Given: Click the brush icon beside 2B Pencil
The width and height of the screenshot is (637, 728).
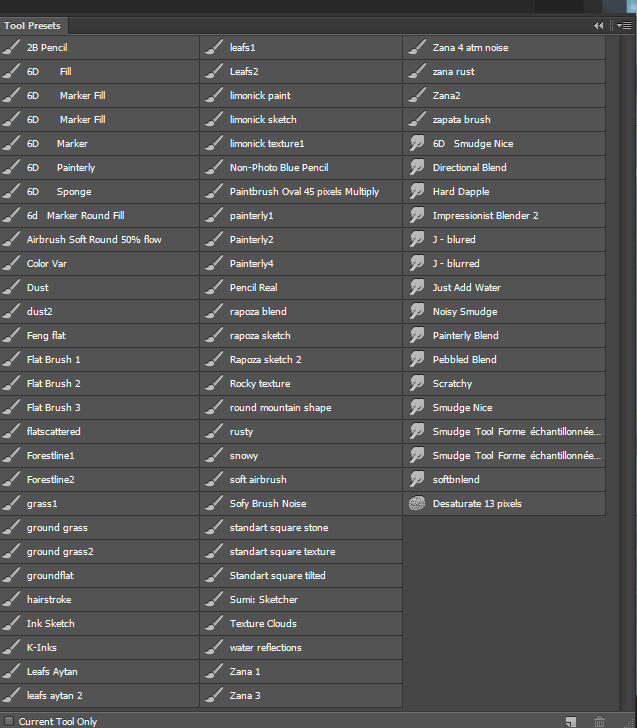Looking at the screenshot, I should coord(11,47).
